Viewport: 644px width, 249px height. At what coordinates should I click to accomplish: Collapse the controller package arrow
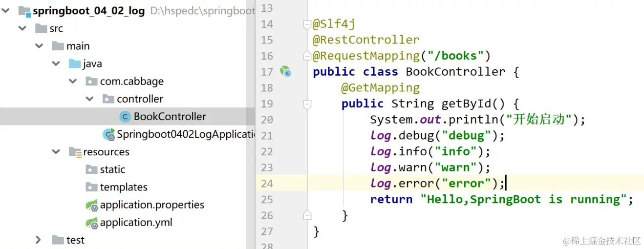89,99
